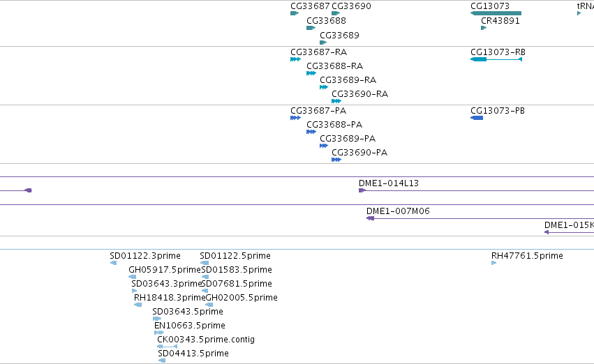Viewport: 594px width, 364px height.
Task: Click the CG33687-RA transcript glyph
Action: click(295, 59)
